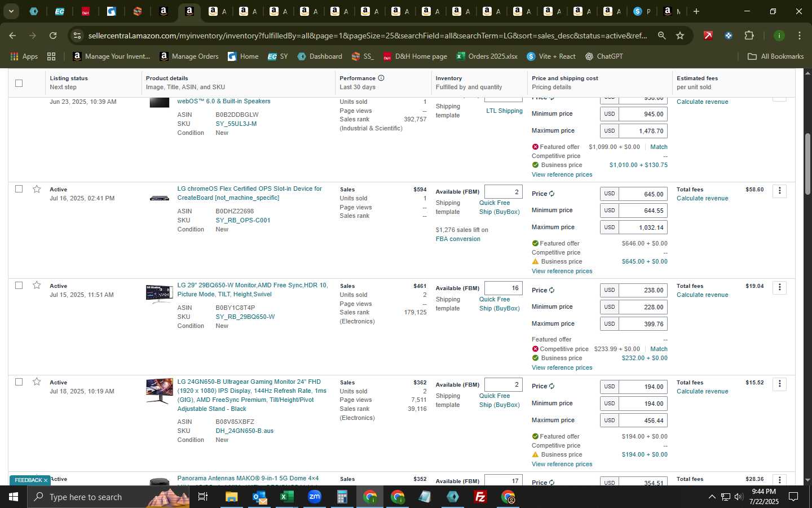Reload the Seller Central page
The width and height of the screenshot is (812, 508).
pos(53,36)
